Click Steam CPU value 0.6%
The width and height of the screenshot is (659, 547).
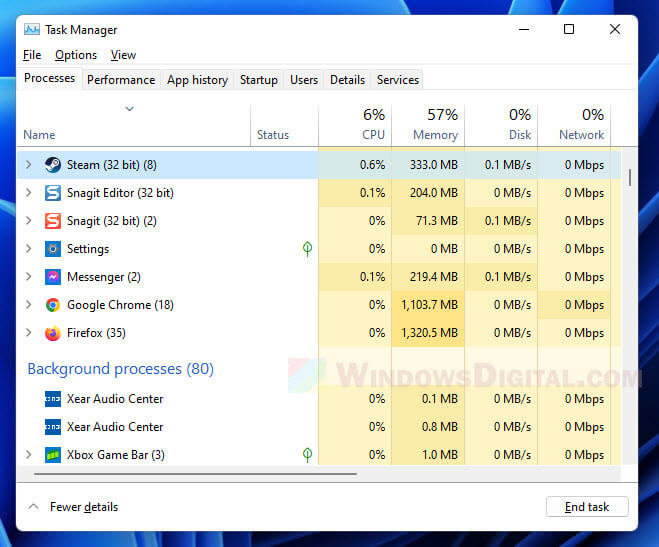(x=372, y=165)
